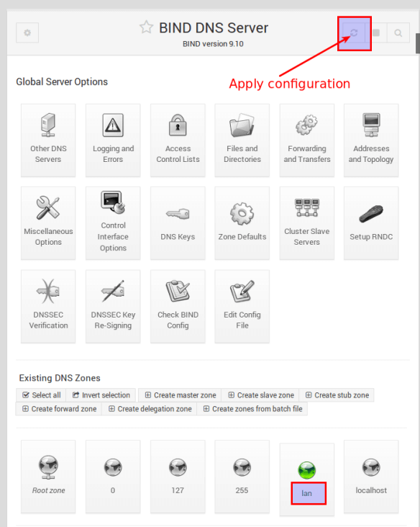Open Check BIND Config icon
This screenshot has height=527, width=420.
click(x=178, y=291)
